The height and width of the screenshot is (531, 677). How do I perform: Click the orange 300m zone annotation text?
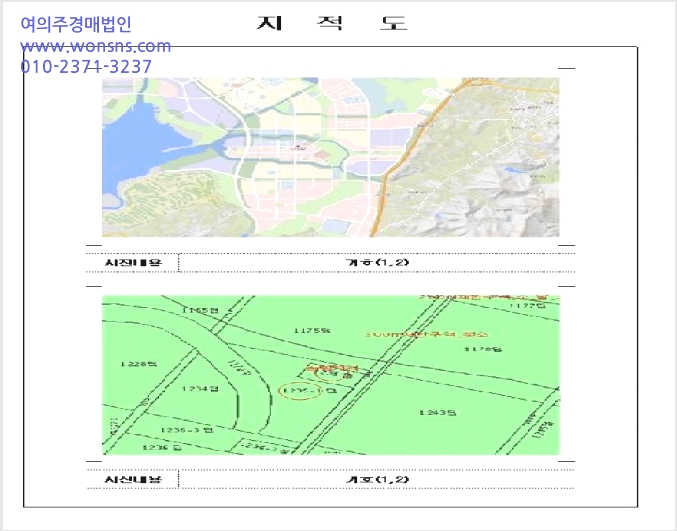point(427,334)
